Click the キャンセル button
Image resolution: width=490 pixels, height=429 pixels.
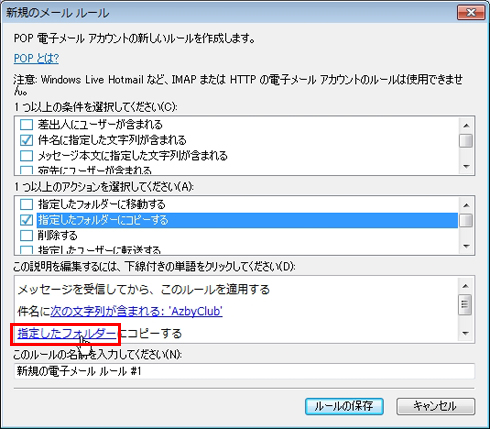coord(435,406)
